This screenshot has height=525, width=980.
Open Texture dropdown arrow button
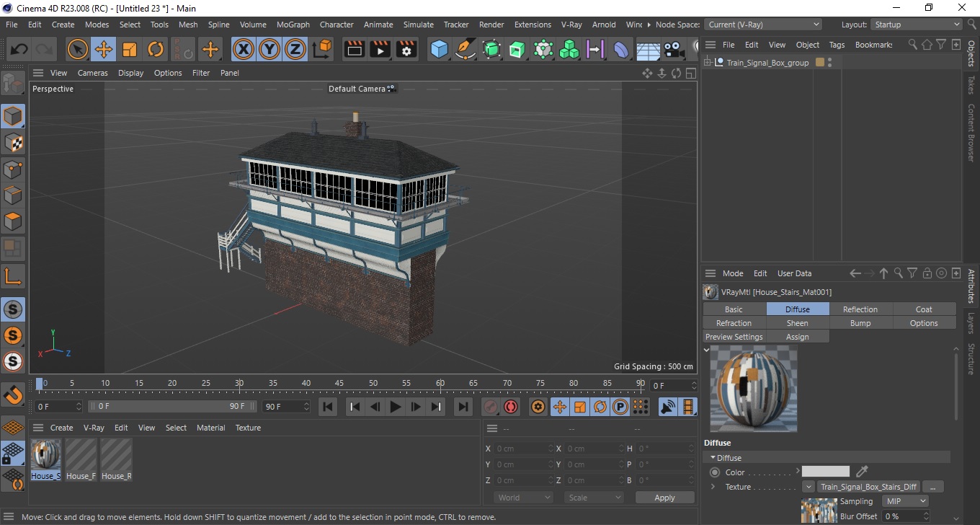(808, 487)
